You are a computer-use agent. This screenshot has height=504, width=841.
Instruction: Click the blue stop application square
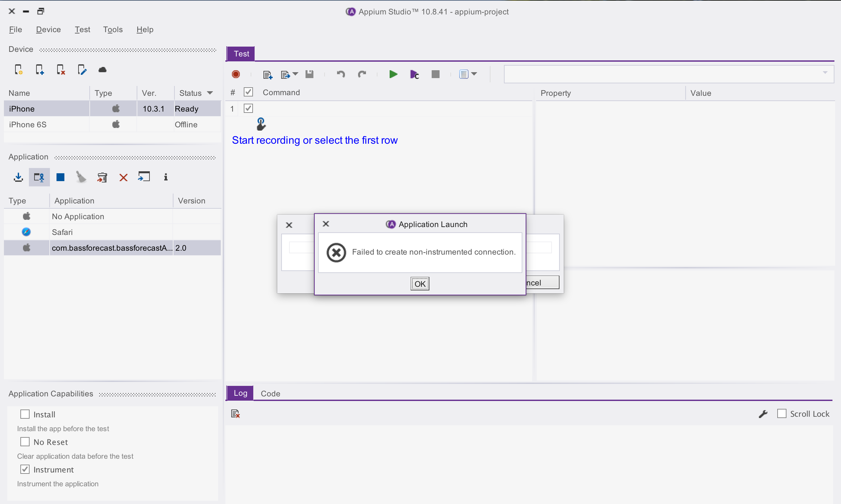[x=60, y=177]
